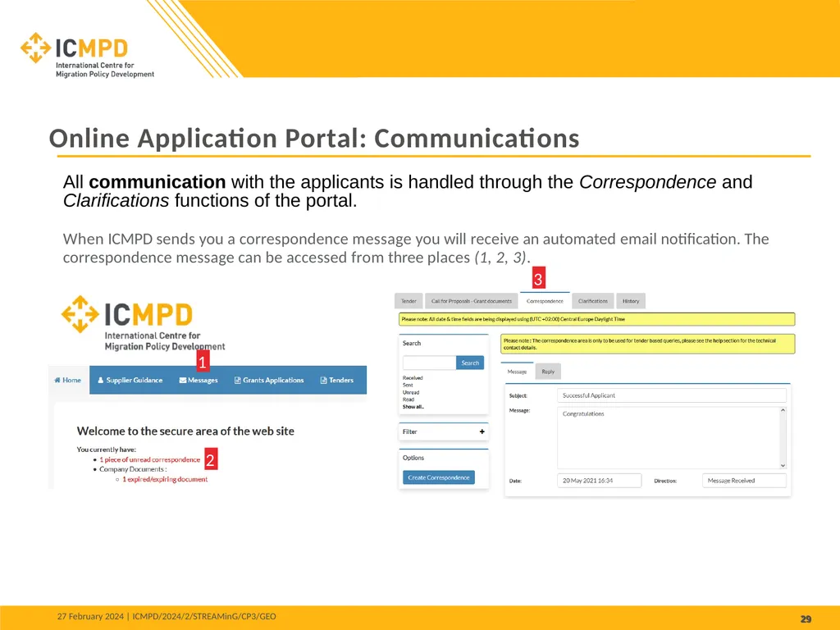Viewport: 840px width, 630px height.
Task: Filter correspondence by Unread
Action: [x=411, y=392]
